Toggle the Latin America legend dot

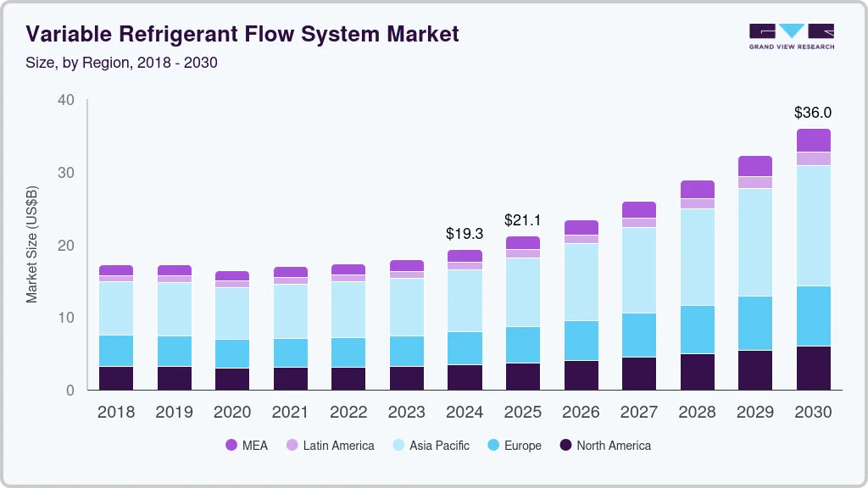tap(292, 445)
